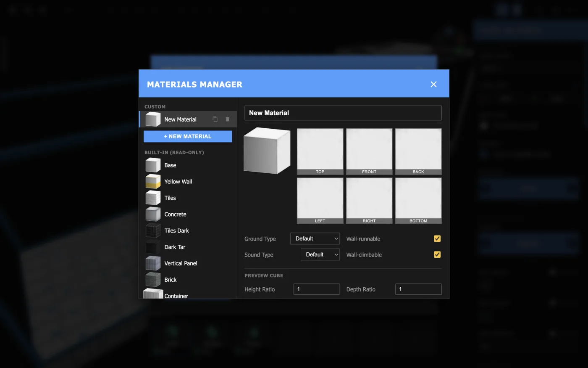Uncheck the Wall-climbable checkbox
Screen dimensions: 588x368
(437, 254)
